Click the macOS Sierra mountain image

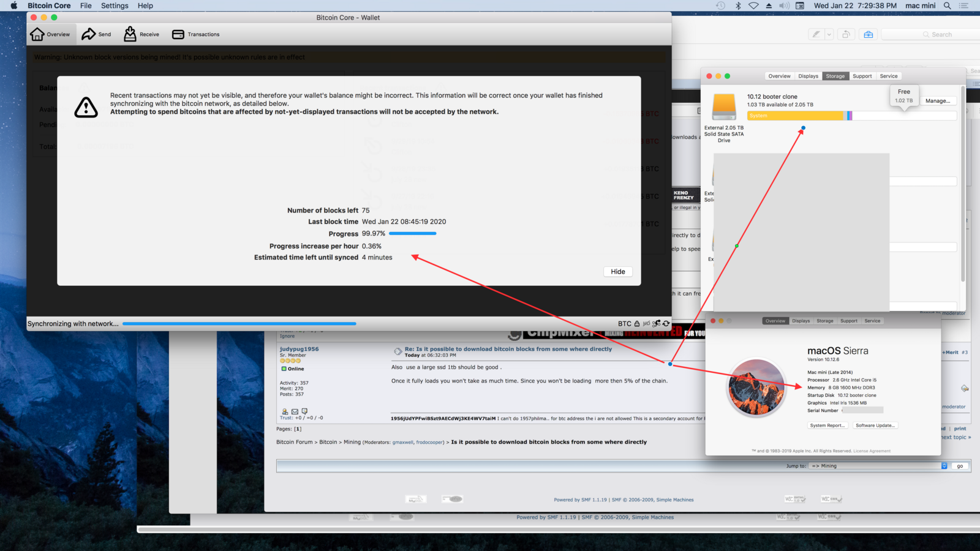tap(756, 388)
